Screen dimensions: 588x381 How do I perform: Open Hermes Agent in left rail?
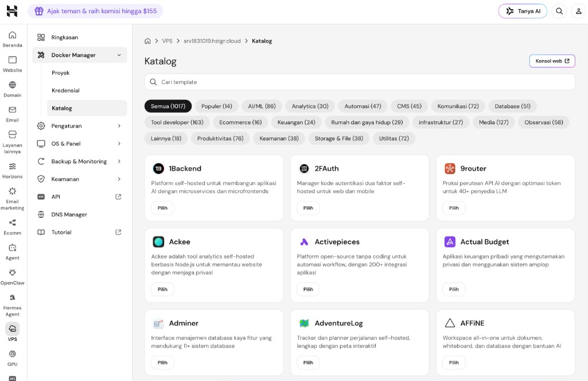click(x=13, y=305)
